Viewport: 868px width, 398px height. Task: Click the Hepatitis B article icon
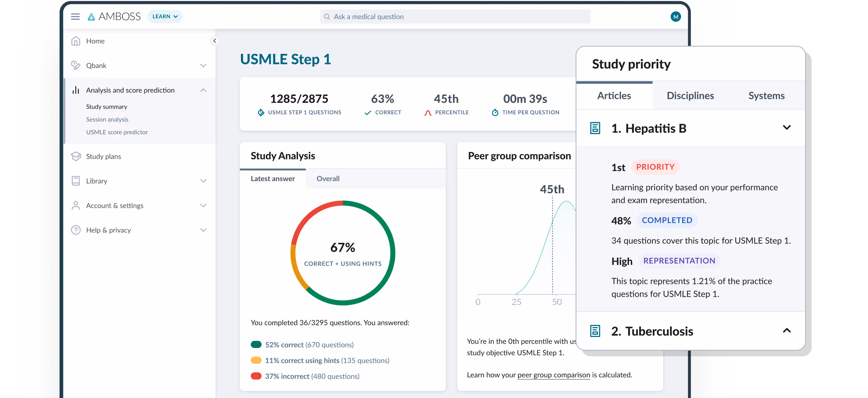[x=595, y=128]
